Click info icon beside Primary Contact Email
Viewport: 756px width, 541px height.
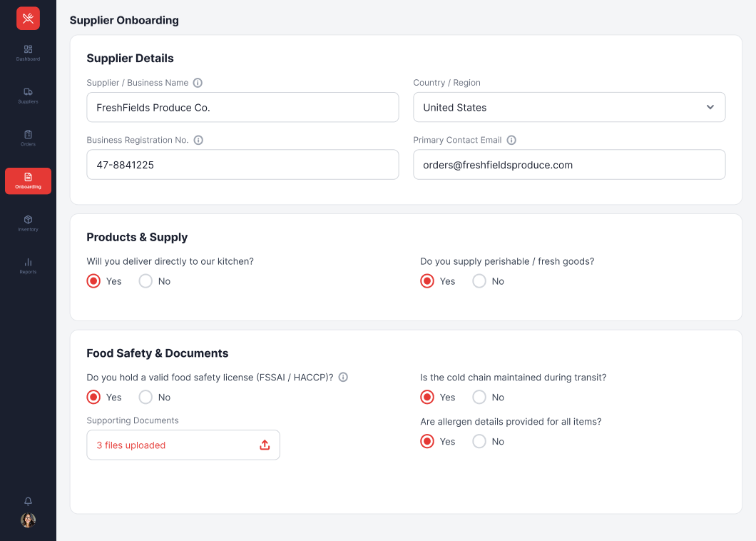(x=511, y=140)
